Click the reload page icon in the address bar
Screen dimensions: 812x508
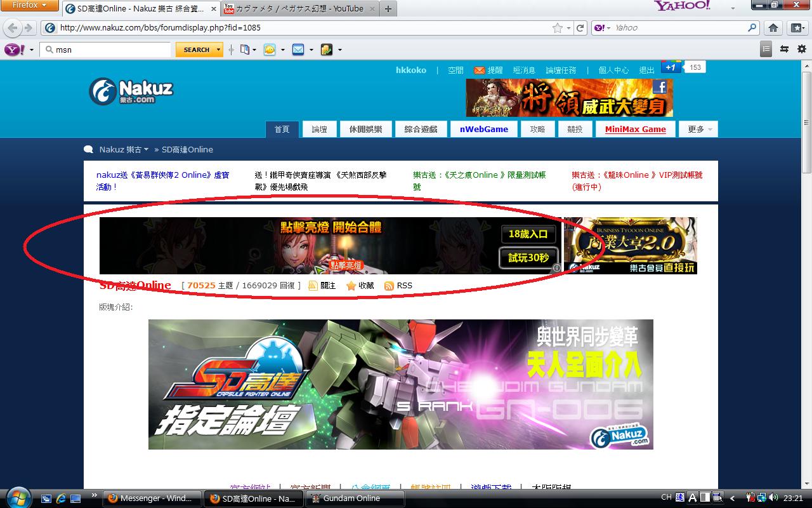pyautogui.click(x=580, y=28)
